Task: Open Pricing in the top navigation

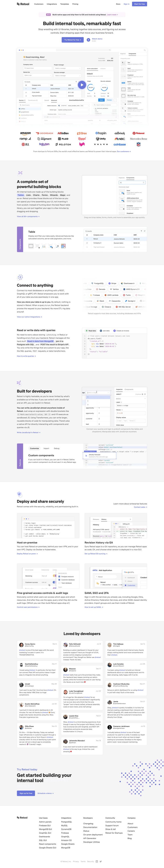Action: tap(75, 4)
